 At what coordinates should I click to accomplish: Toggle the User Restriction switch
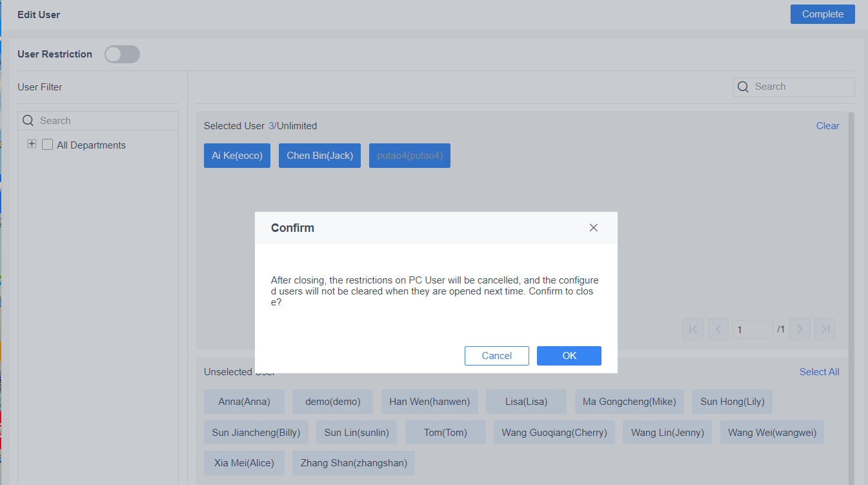pos(122,54)
